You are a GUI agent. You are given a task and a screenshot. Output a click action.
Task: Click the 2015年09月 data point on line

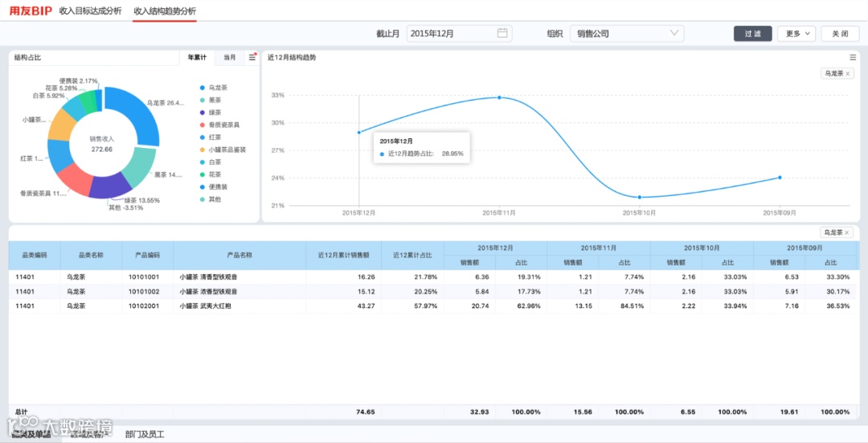click(x=780, y=177)
